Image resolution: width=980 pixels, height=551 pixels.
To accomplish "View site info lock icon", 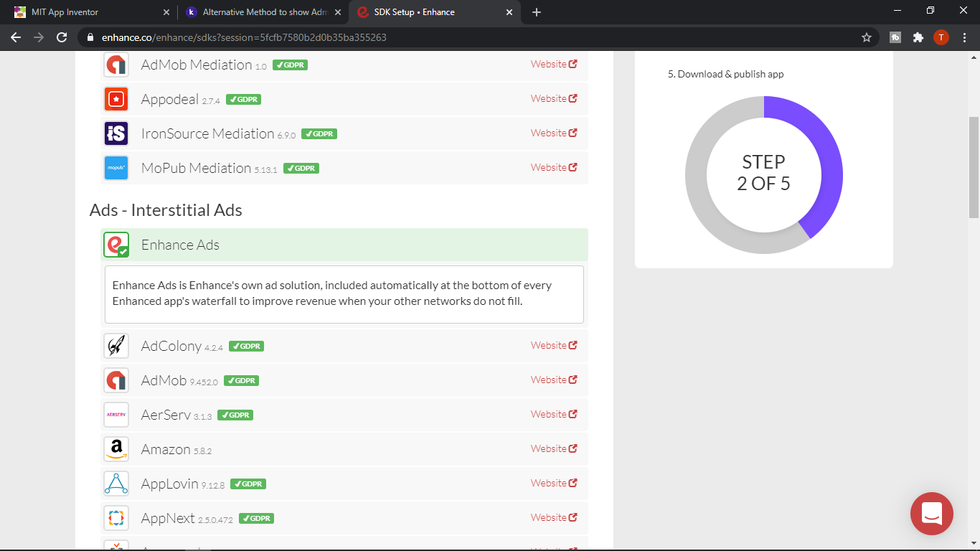I will point(90,37).
